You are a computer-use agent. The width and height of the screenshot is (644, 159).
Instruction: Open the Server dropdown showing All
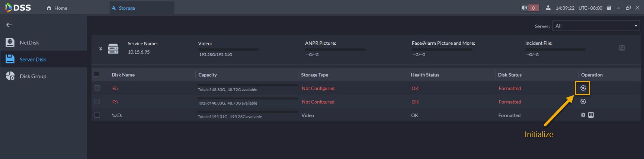(596, 26)
